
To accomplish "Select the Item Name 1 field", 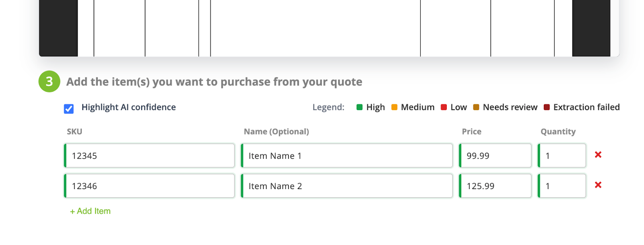I will 347,156.
